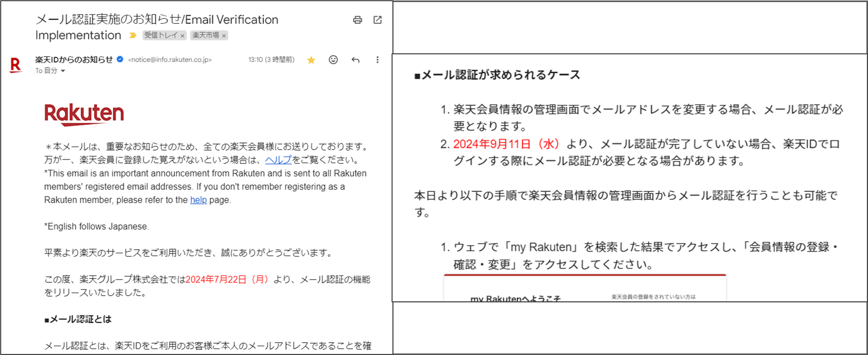Unstar the email using the yellow star
The width and height of the screenshot is (868, 355).
(x=311, y=60)
